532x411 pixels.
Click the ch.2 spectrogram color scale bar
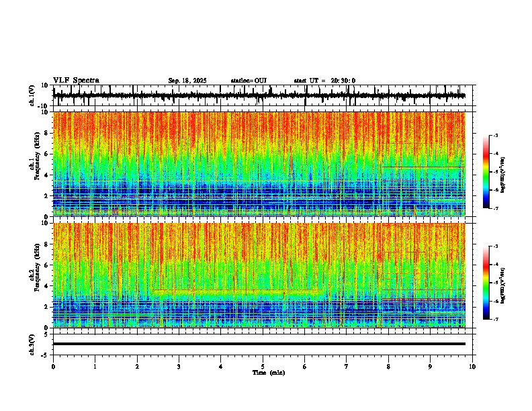coord(486,283)
